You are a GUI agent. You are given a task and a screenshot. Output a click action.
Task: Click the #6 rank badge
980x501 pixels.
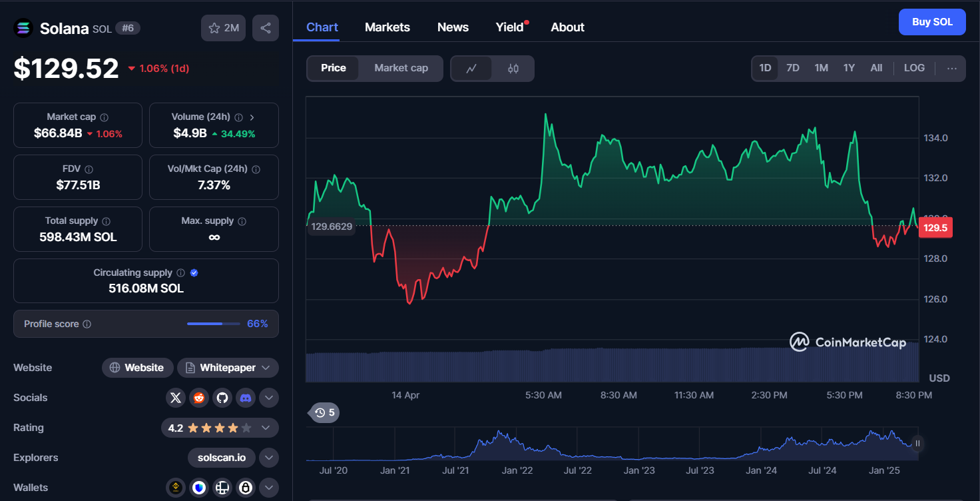pos(128,28)
